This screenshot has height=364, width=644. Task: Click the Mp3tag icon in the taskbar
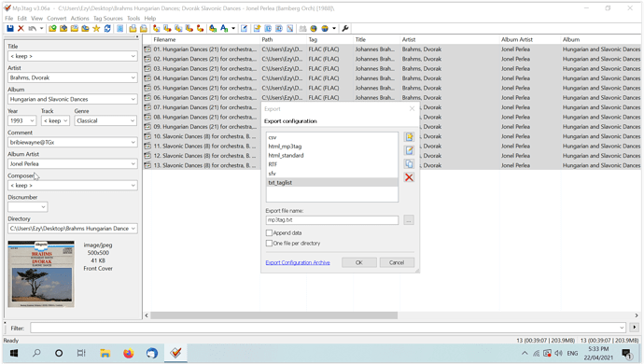point(175,353)
